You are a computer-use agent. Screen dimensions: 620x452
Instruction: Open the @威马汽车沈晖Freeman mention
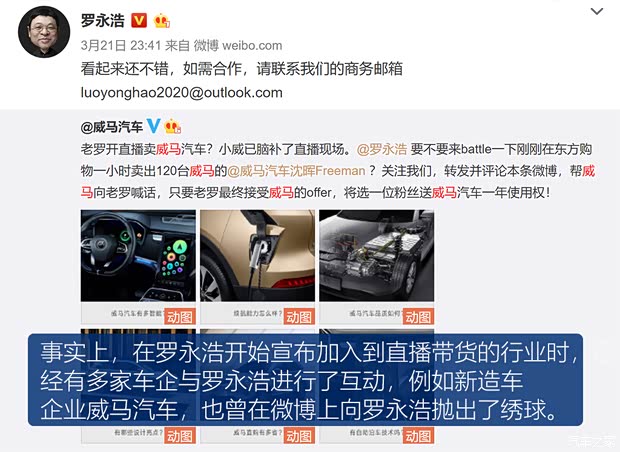[296, 171]
